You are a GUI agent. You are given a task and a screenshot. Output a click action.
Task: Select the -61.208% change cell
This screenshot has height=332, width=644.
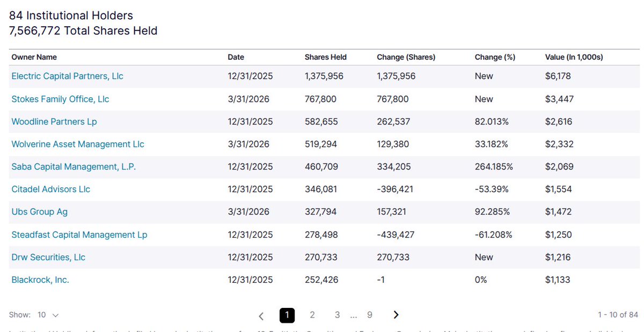click(x=494, y=235)
